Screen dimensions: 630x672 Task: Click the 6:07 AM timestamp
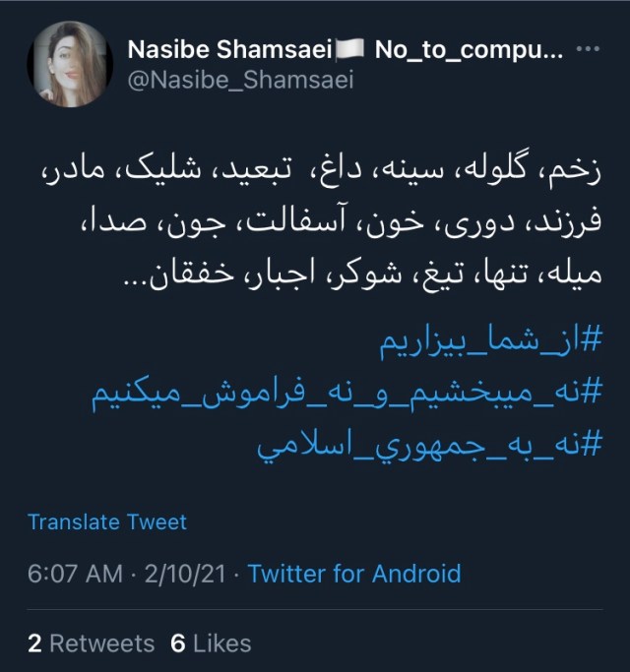[x=76, y=574]
